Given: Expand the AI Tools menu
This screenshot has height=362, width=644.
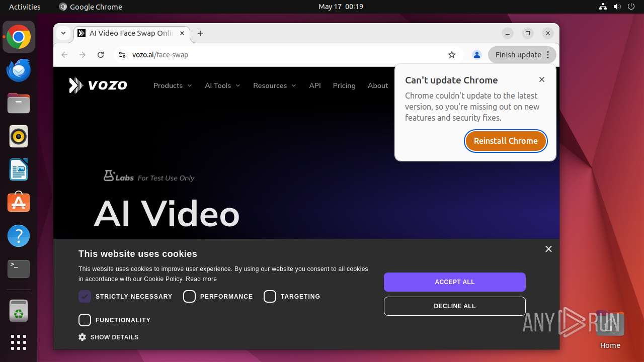Looking at the screenshot, I should click(222, 85).
